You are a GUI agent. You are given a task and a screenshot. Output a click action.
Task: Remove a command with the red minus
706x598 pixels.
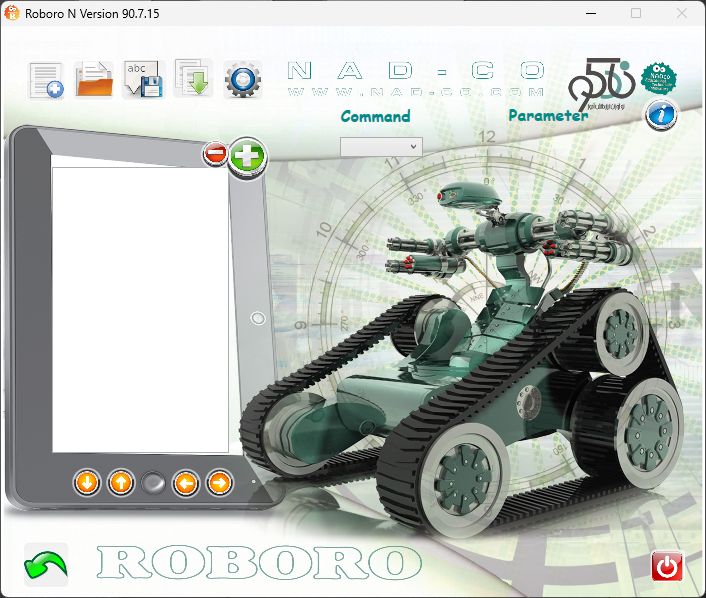[x=215, y=154]
